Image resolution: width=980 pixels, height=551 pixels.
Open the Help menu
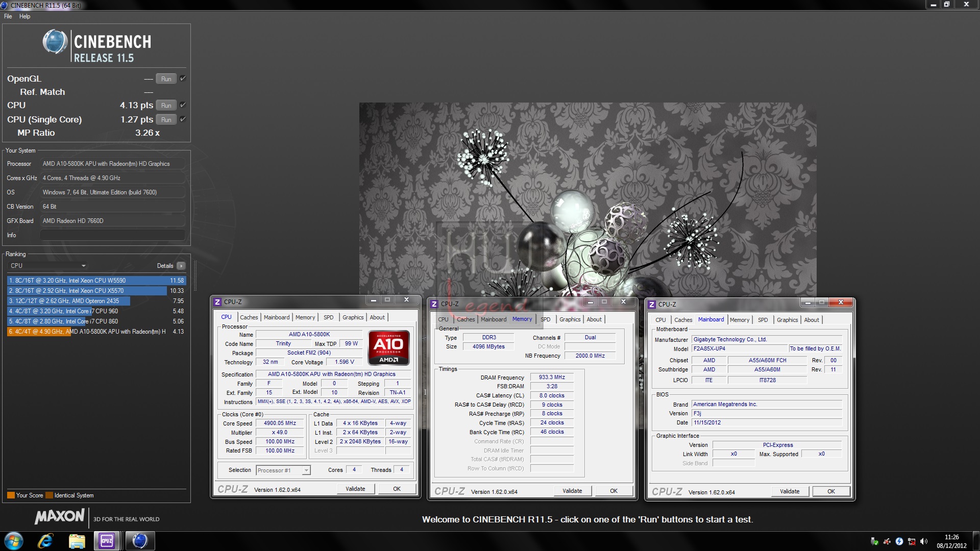(x=24, y=16)
